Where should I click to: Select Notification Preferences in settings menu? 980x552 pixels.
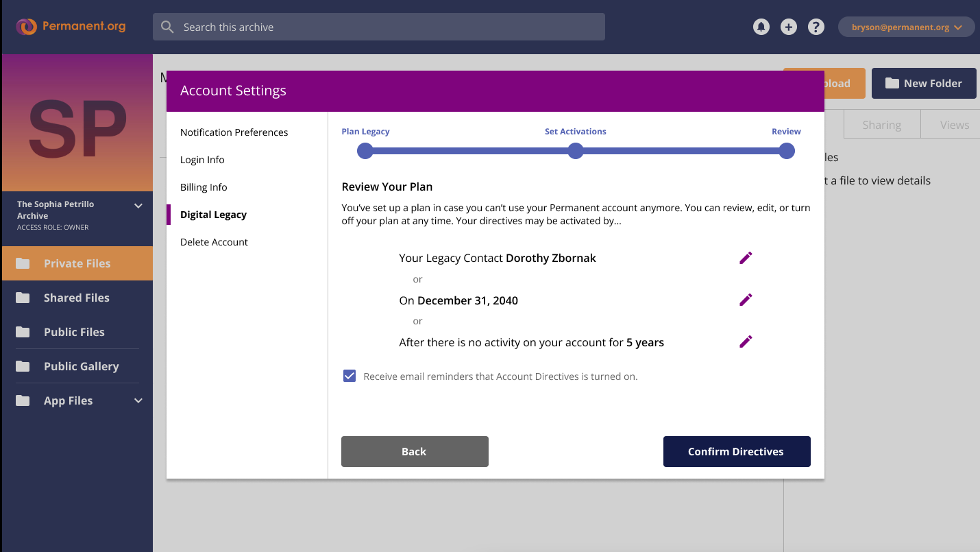coord(234,132)
